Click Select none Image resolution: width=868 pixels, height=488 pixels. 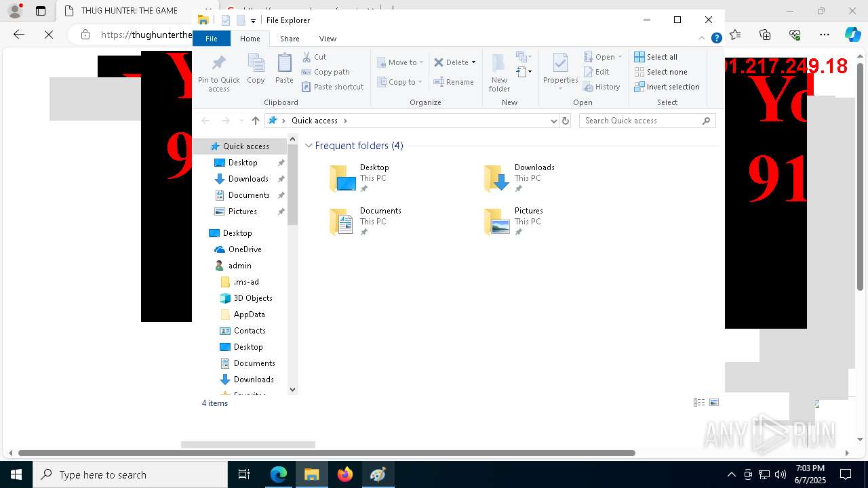click(x=661, y=72)
